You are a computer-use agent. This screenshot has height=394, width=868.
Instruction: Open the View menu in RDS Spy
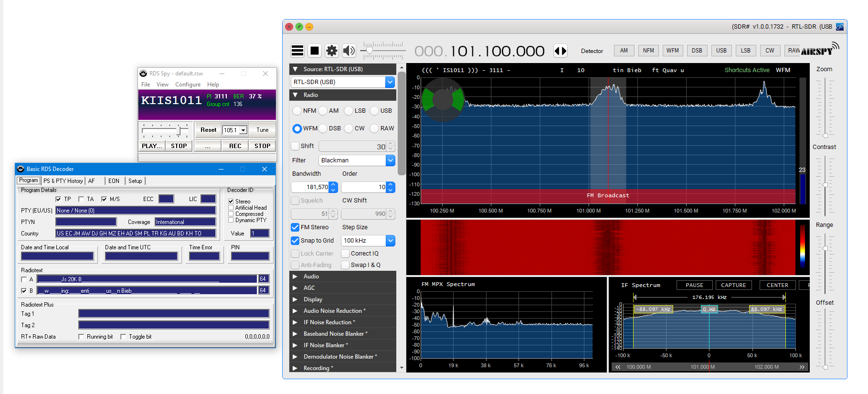point(162,85)
